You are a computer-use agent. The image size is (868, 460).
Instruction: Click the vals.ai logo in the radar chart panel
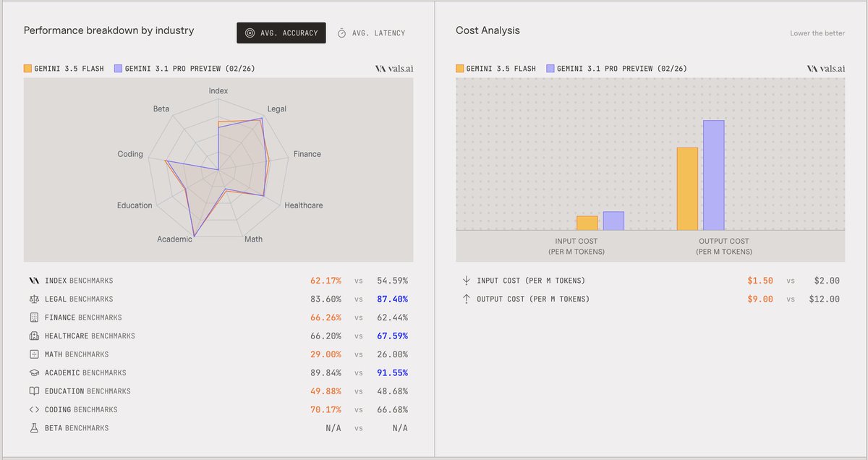(394, 69)
